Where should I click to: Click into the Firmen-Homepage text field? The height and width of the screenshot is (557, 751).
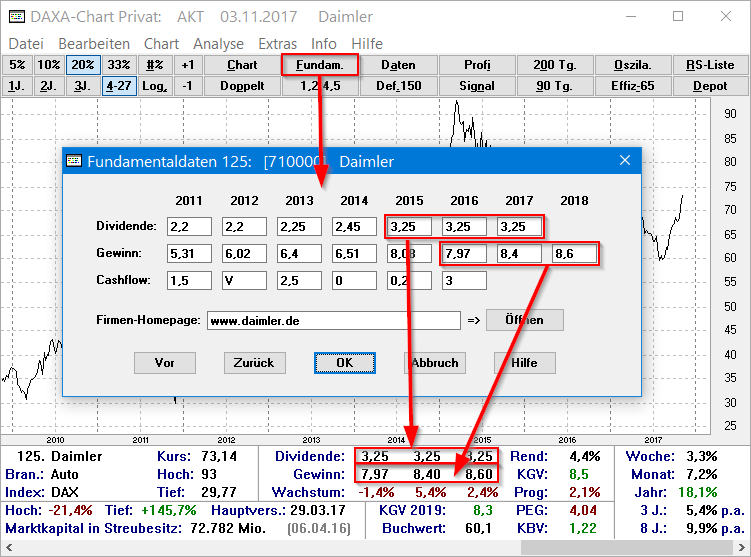[333, 321]
